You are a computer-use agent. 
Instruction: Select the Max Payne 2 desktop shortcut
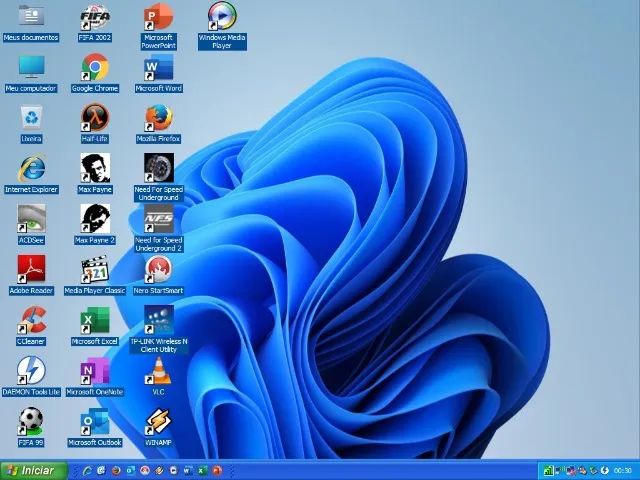click(95, 225)
